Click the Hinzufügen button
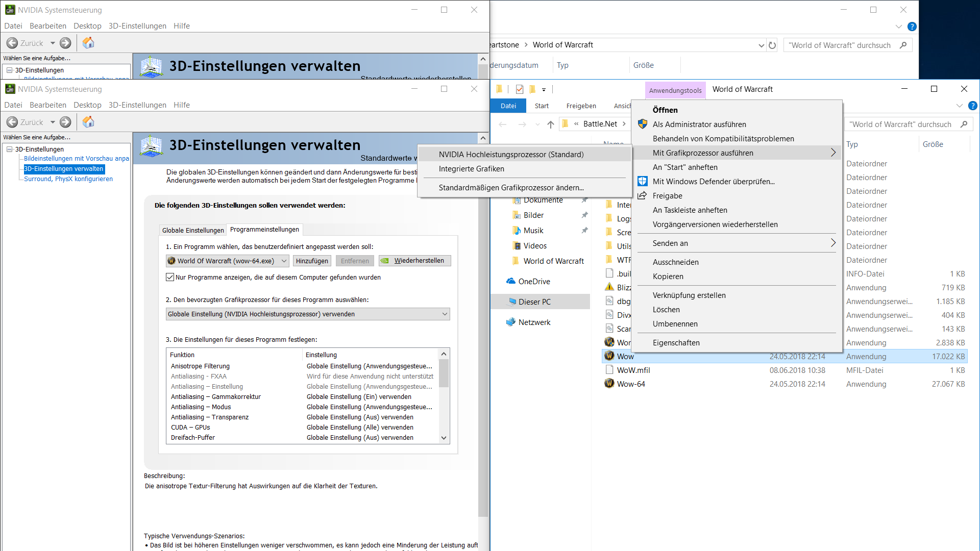Image resolution: width=980 pixels, height=551 pixels. point(312,261)
